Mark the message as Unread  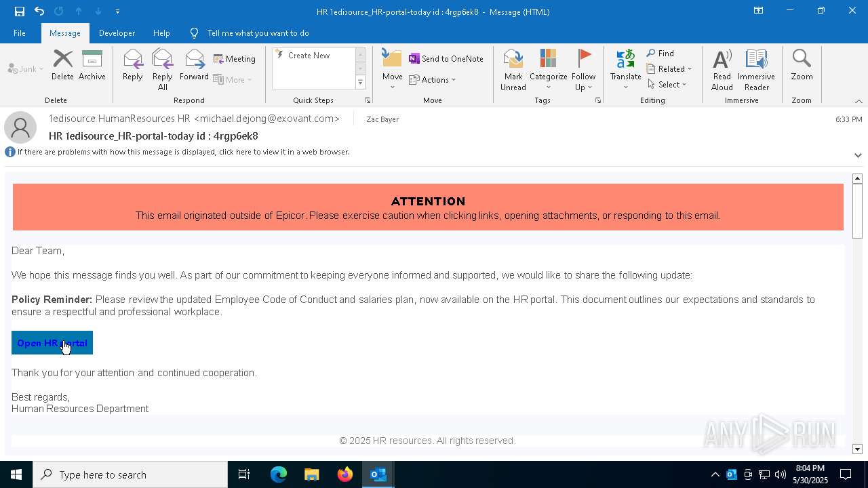pos(513,70)
